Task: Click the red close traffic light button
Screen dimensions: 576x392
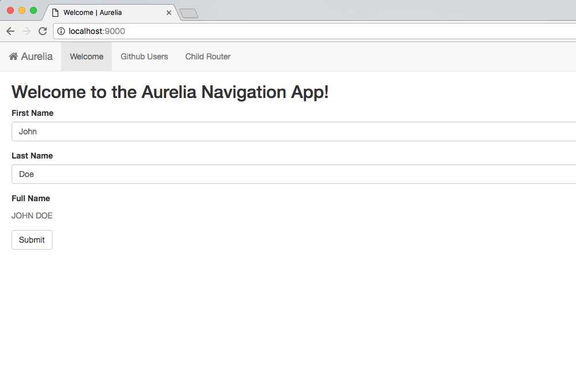Action: 10,10
